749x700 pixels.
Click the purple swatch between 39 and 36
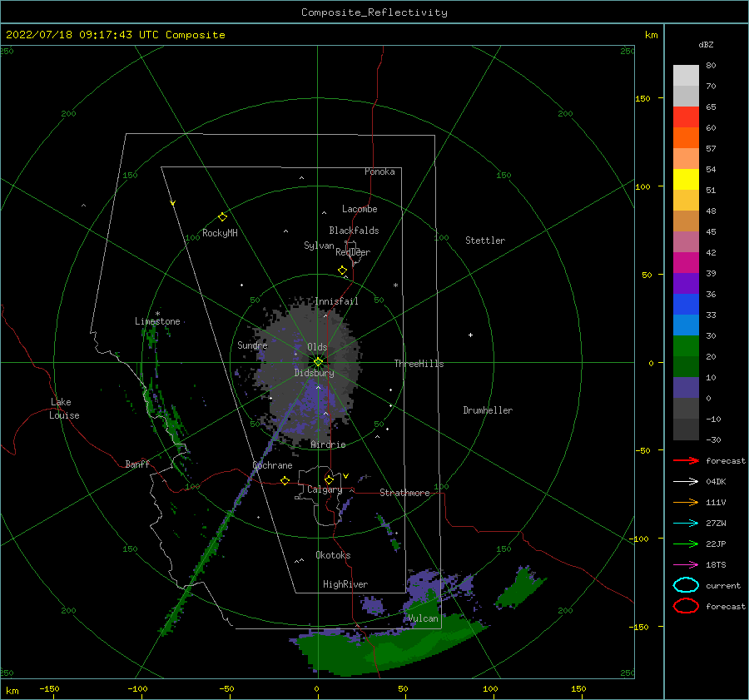pos(686,283)
